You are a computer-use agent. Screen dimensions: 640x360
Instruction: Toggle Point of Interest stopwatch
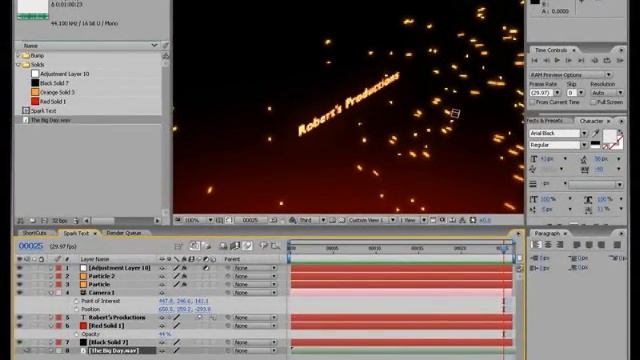76,301
